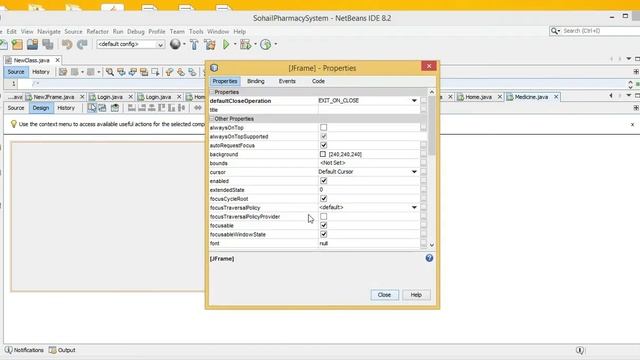Switch to the Binding tab

click(256, 81)
